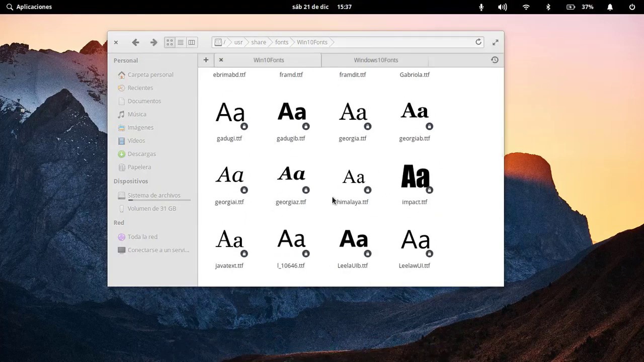
Task: Switch to icon grid view
Action: pos(170,42)
